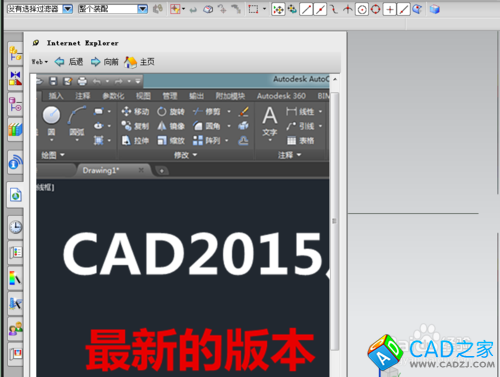This screenshot has height=377, width=500.
Task: Open the roles people sidebar icon
Action: pyautogui.click(x=15, y=329)
